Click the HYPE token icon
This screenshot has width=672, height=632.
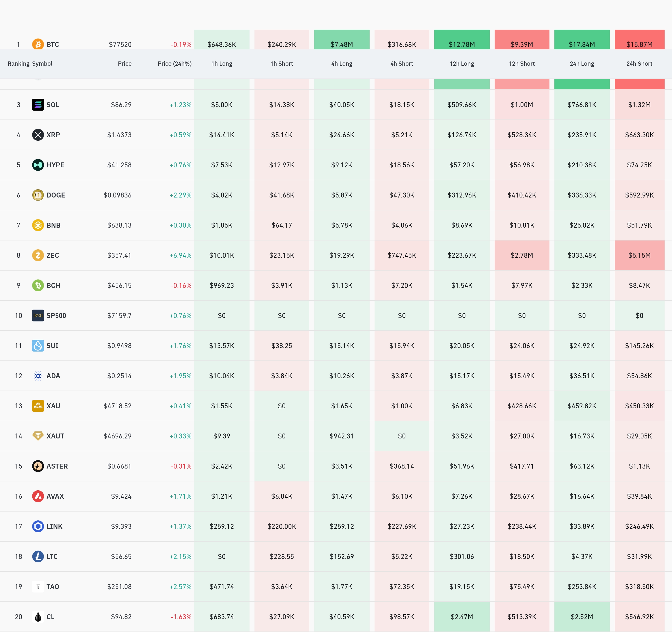38,165
